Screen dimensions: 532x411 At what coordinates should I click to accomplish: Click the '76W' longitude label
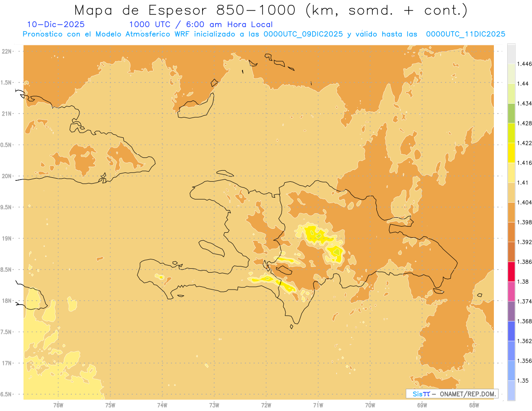(x=58, y=405)
